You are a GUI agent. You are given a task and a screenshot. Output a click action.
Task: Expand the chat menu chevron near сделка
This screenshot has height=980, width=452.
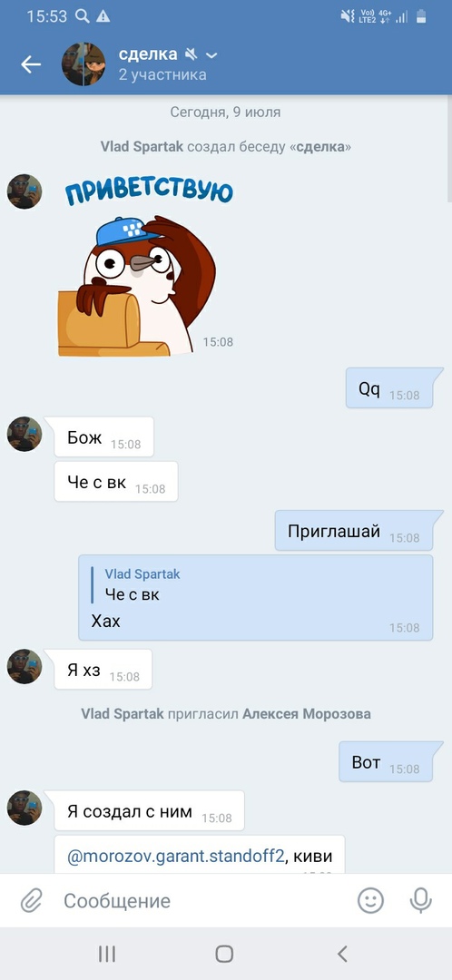click(212, 55)
